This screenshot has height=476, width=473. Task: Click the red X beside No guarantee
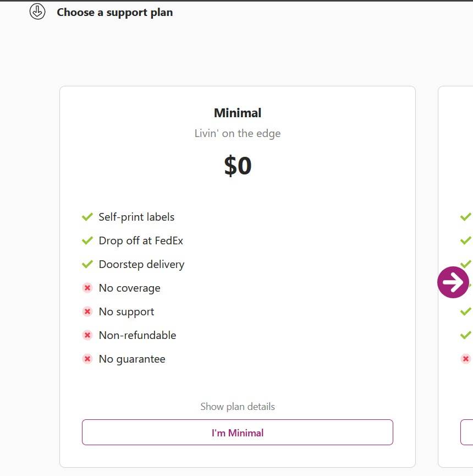(x=87, y=359)
